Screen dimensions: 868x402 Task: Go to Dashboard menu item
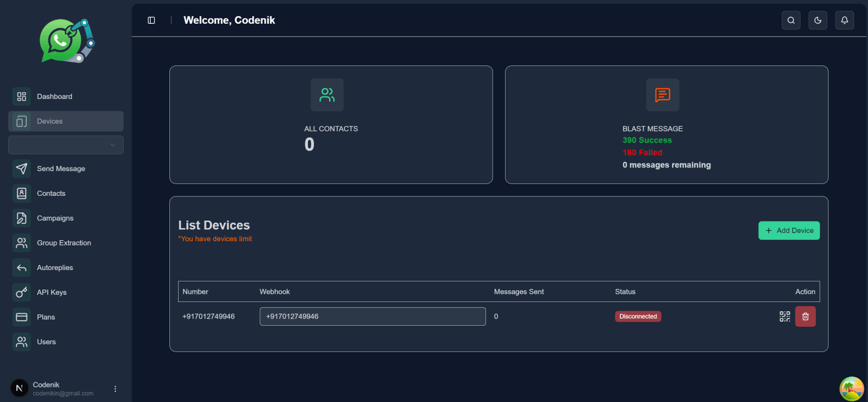pos(66,96)
